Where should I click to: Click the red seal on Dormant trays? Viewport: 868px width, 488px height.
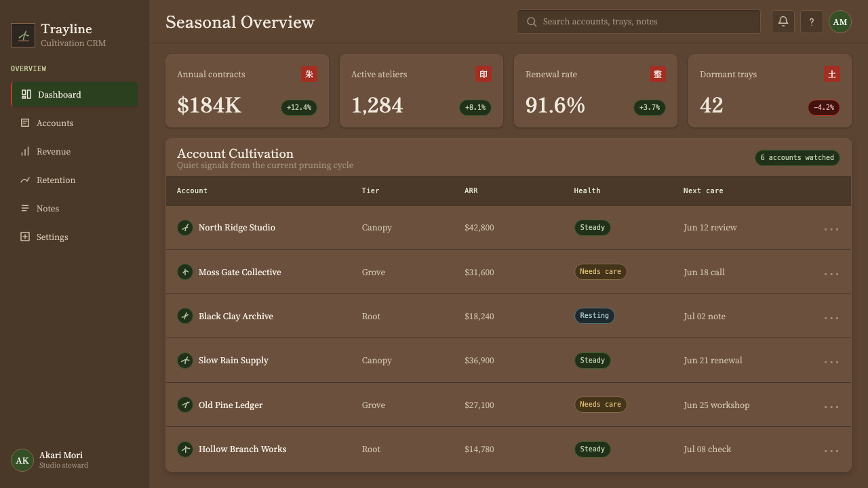coord(832,75)
